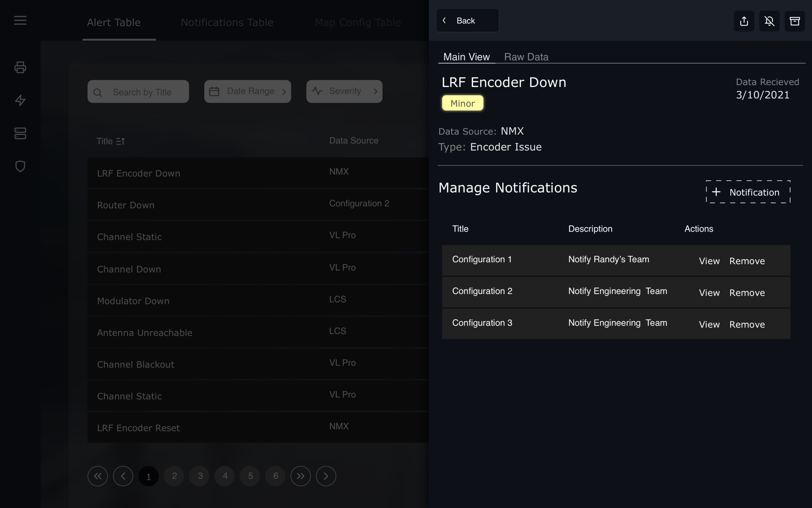Click the archive box icon
The image size is (812, 508).
pos(794,21)
